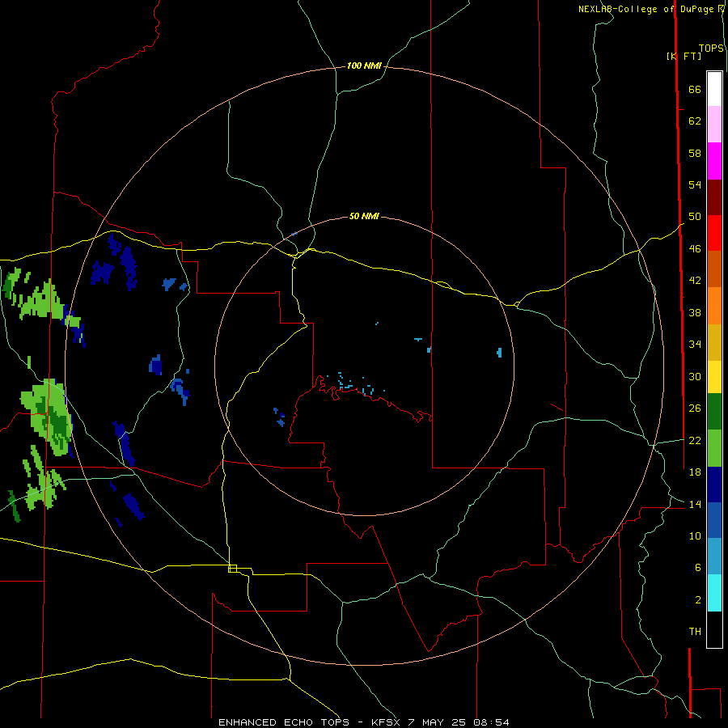Click the "14" legend value

pos(695,504)
